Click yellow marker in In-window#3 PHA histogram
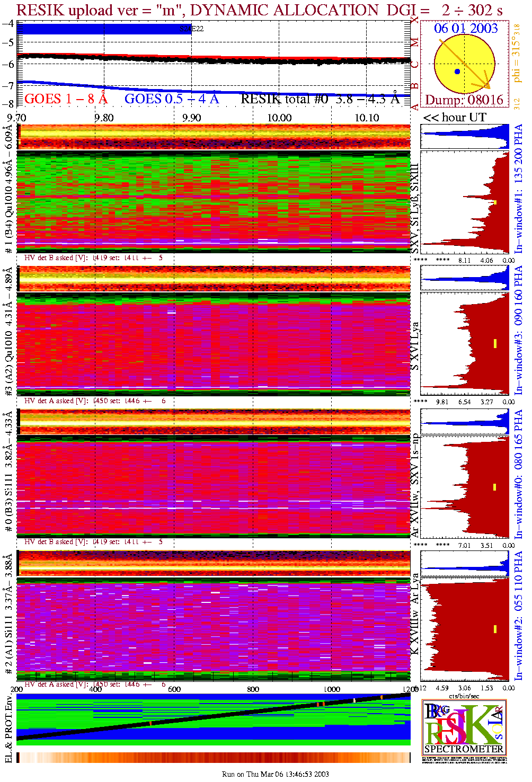The height and width of the screenshot is (782, 532). 495,343
